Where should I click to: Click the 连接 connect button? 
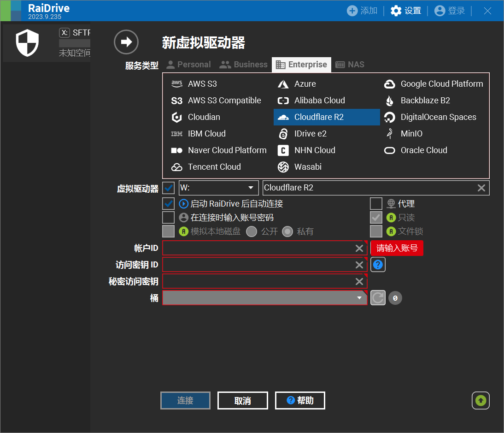click(186, 401)
